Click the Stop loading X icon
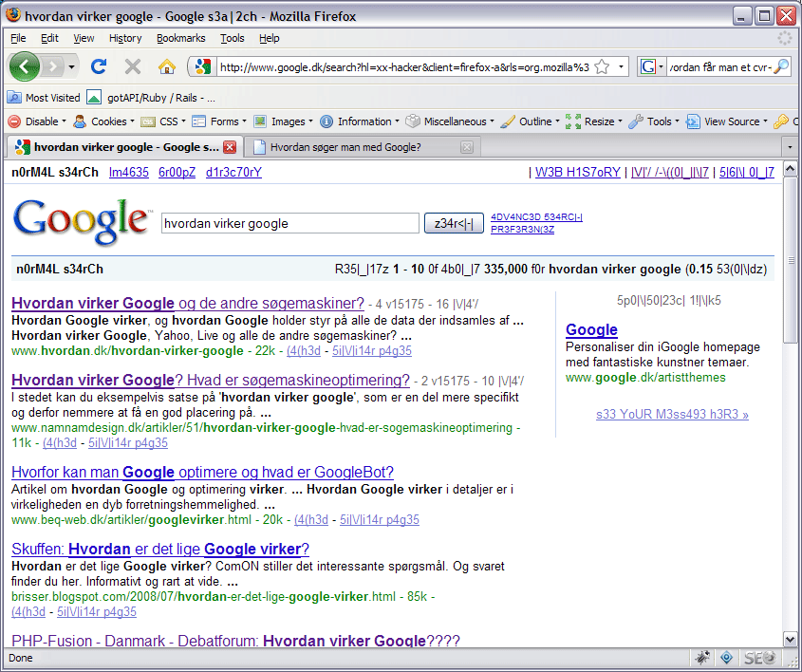Image resolution: width=802 pixels, height=672 pixels. coord(133,66)
